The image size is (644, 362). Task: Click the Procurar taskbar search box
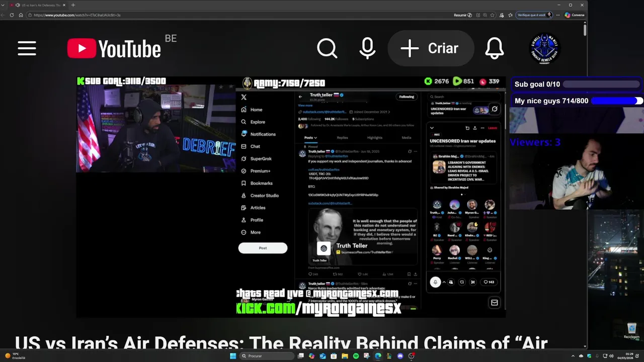point(267,356)
